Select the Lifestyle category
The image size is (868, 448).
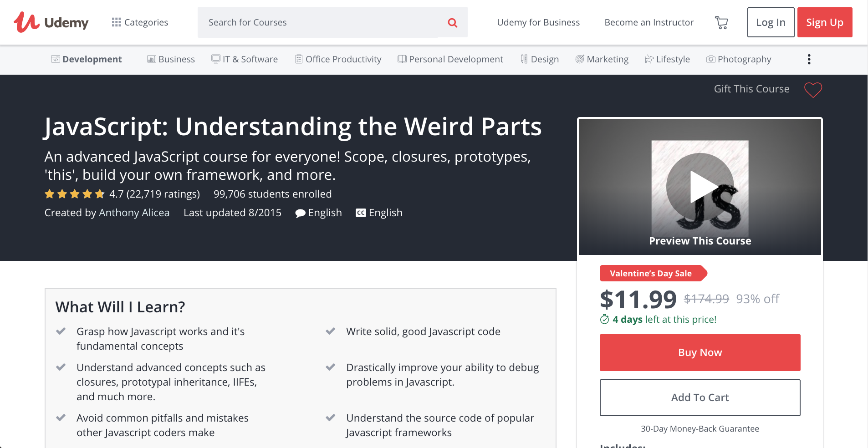tap(667, 59)
